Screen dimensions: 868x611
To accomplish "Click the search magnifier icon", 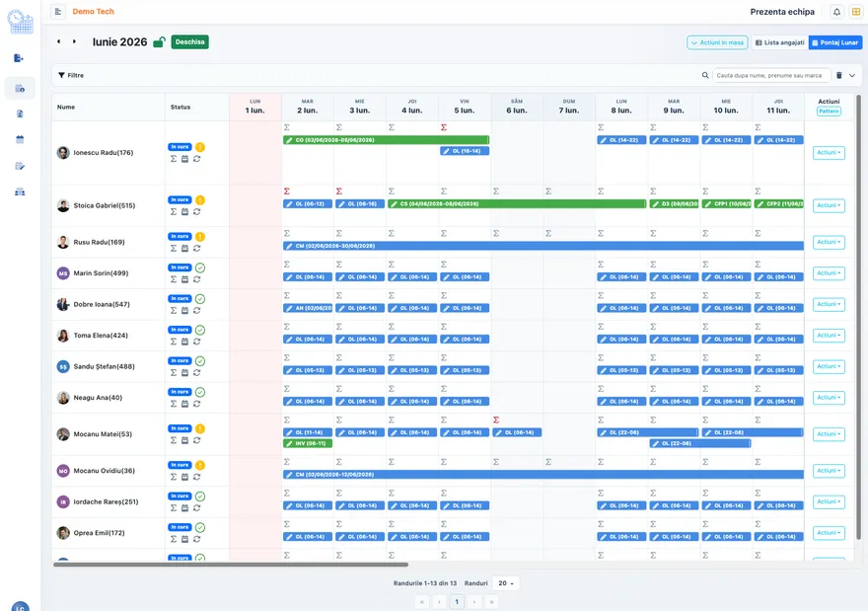I will coord(705,75).
